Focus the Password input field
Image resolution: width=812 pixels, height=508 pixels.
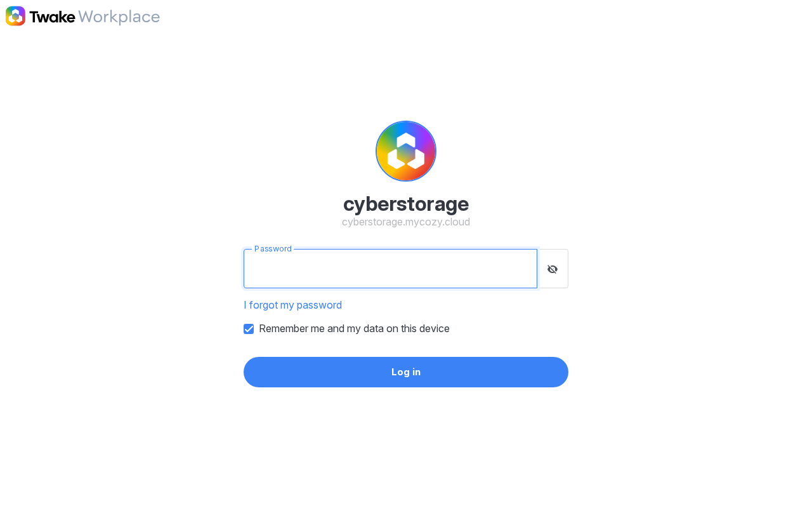[x=390, y=269]
